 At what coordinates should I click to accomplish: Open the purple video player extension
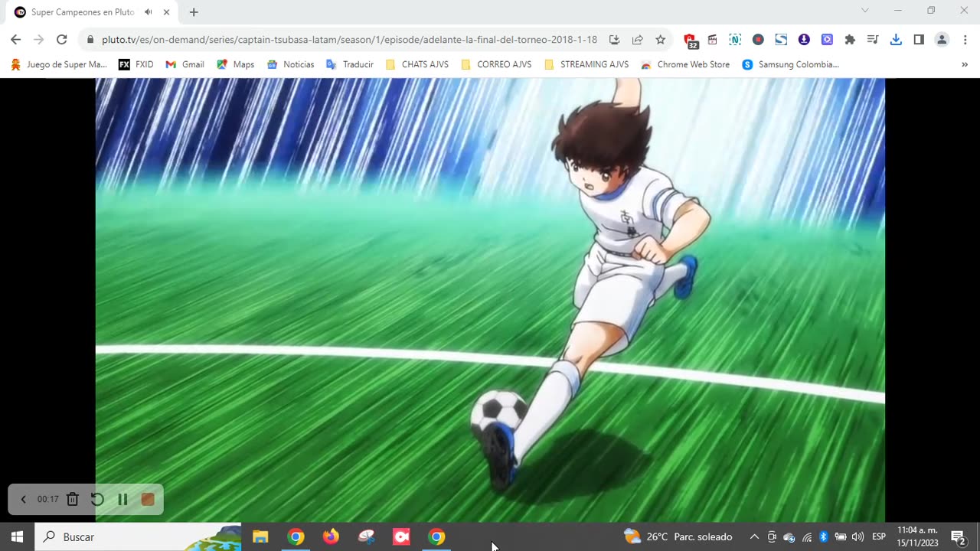point(827,40)
